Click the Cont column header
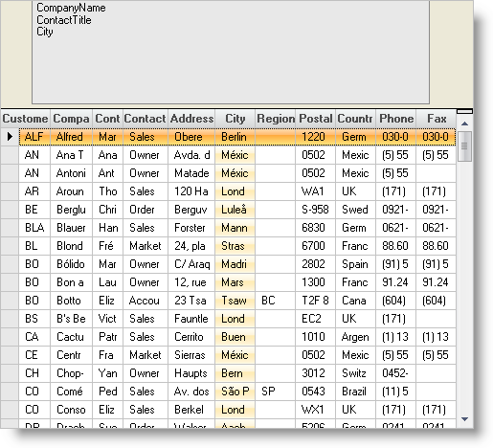This screenshot has width=493, height=448. (x=107, y=119)
